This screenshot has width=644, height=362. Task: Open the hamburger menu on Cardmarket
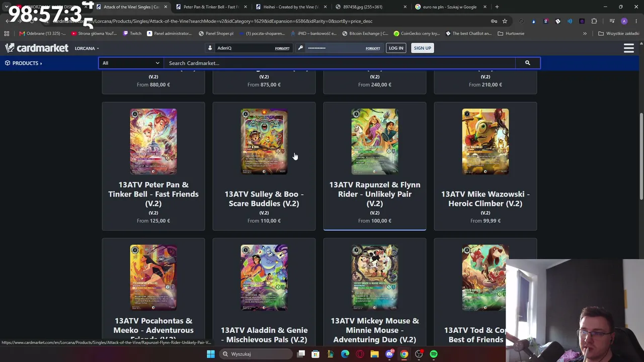(628, 48)
